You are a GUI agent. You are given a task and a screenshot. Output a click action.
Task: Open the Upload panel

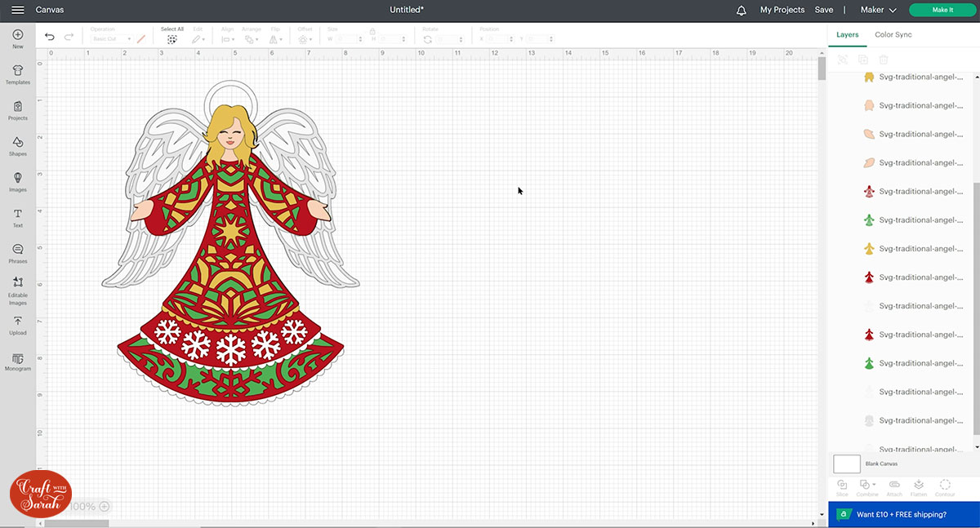18,325
